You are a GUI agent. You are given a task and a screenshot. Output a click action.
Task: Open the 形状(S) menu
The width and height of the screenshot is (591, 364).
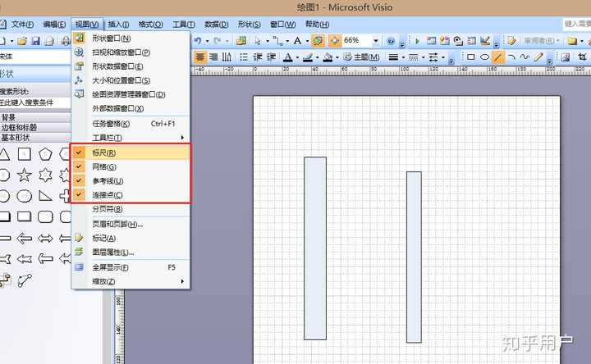coord(250,25)
